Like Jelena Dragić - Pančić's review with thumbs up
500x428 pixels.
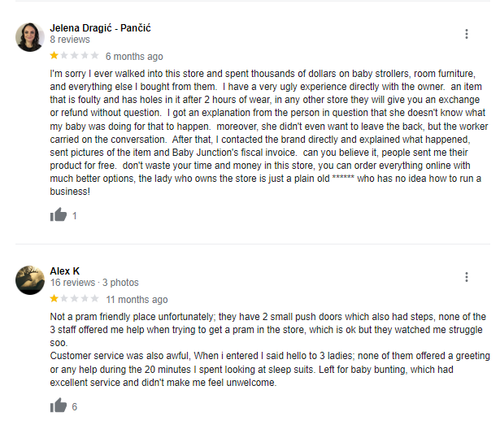pos(58,215)
